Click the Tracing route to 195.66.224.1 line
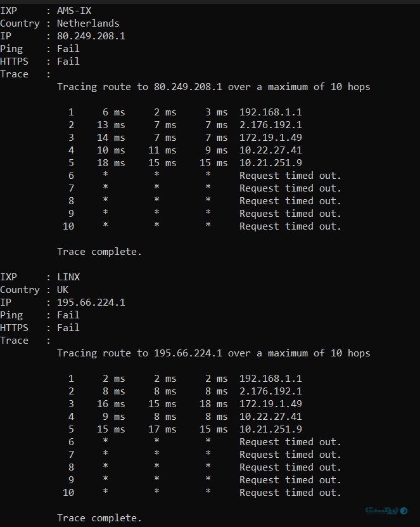Viewport: 420px width, 527px height. tap(213, 353)
